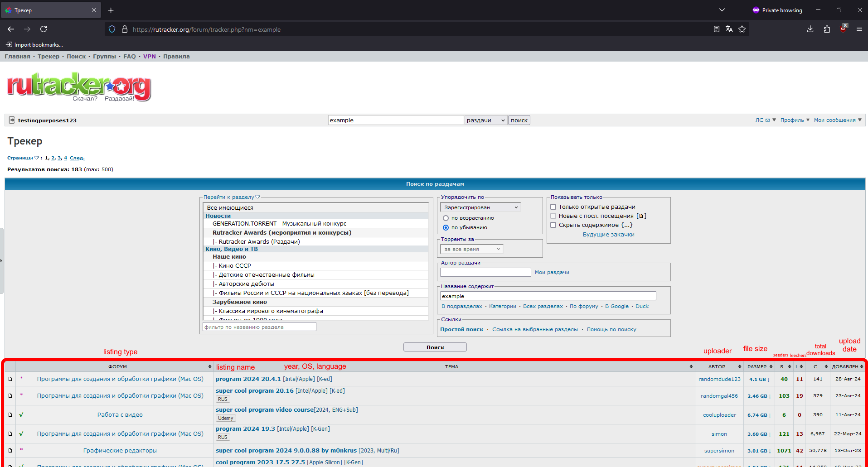
Task: Open Помощь по поиску link
Action: point(611,329)
